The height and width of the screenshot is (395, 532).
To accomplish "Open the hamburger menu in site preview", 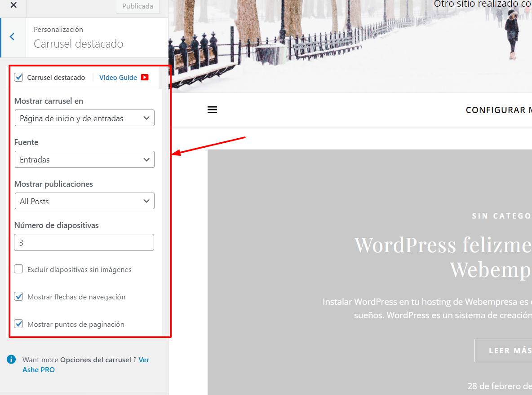I will (213, 110).
